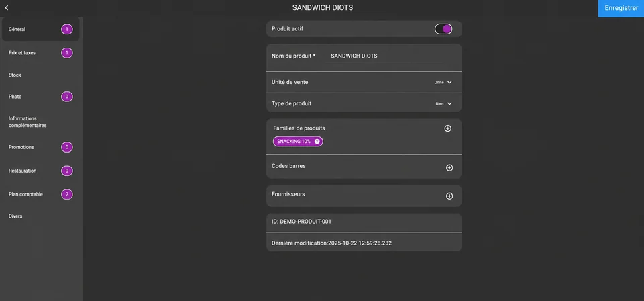Select the Général section
The width and height of the screenshot is (644, 301).
tap(41, 29)
